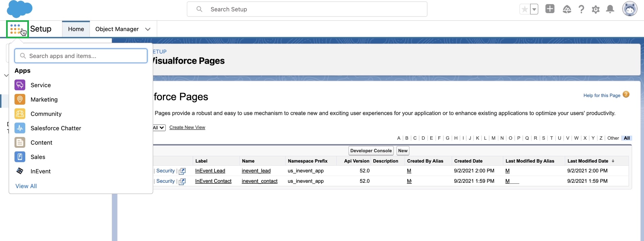
Task: Click the Description column header
Action: (385, 161)
